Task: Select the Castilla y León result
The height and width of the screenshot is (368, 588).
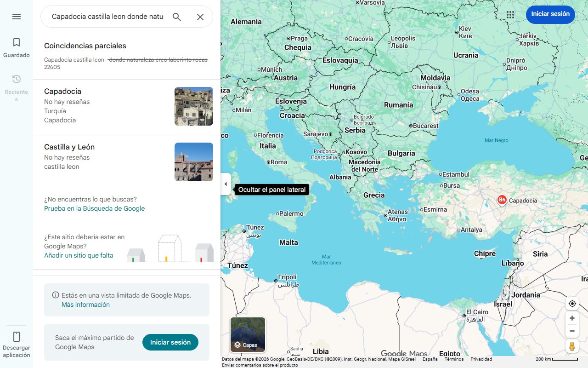Action: (69, 147)
